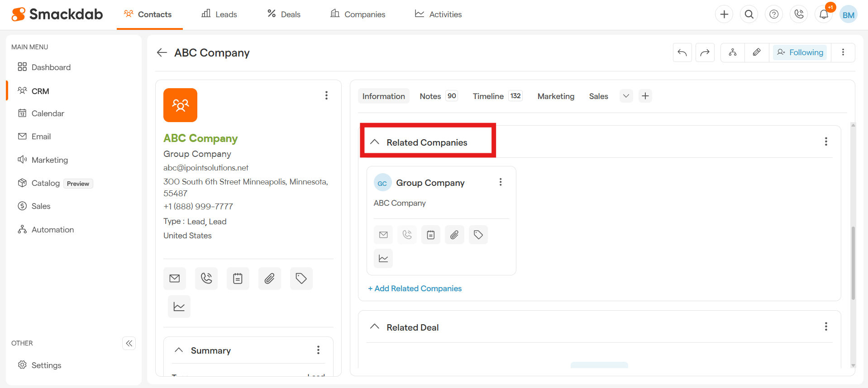Collapse the Related Deal section
Screen dimensions: 868x388
[x=375, y=327]
